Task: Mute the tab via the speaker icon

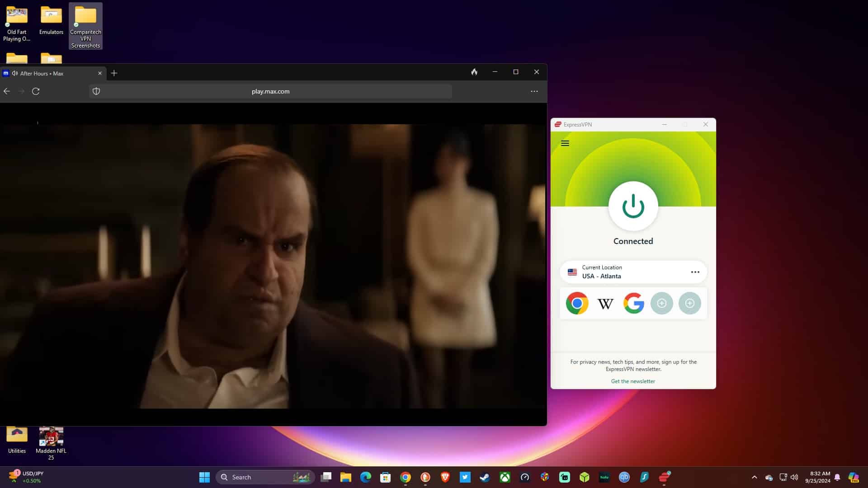Action: point(15,73)
